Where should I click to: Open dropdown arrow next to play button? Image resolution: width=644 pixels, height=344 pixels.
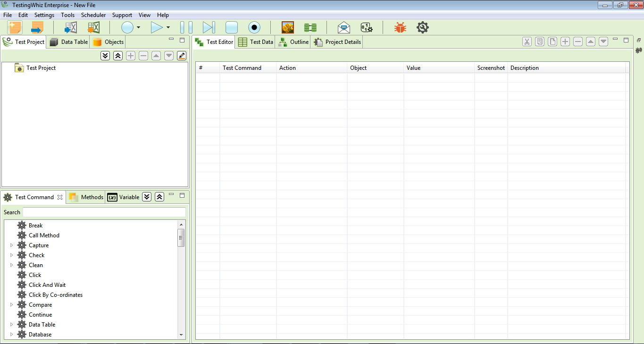pyautogui.click(x=168, y=28)
